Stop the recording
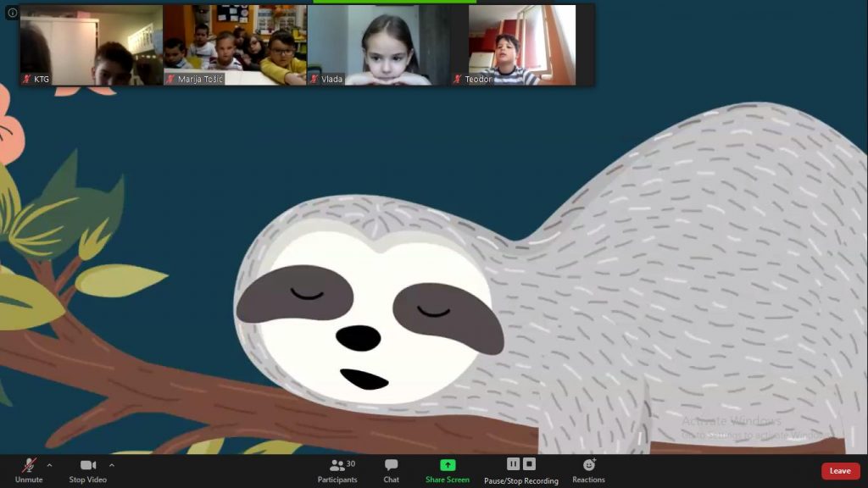This screenshot has width=868, height=488. click(x=529, y=463)
